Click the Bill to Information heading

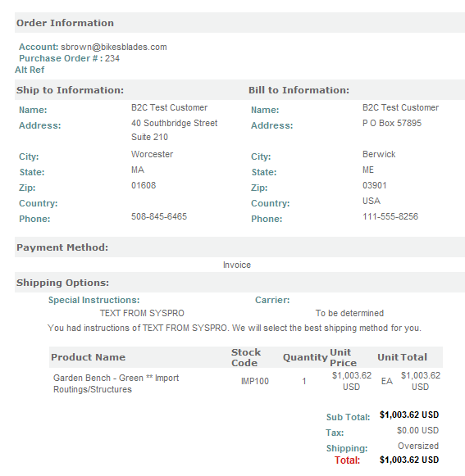pos(299,90)
